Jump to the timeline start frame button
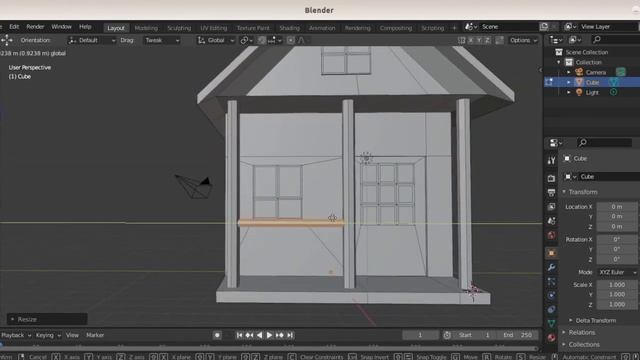 coord(239,335)
